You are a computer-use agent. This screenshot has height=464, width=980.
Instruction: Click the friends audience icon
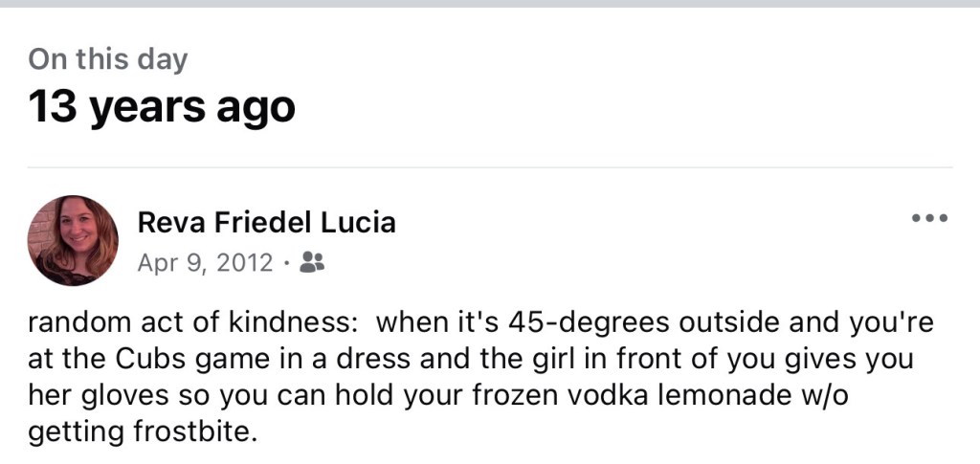click(x=312, y=261)
